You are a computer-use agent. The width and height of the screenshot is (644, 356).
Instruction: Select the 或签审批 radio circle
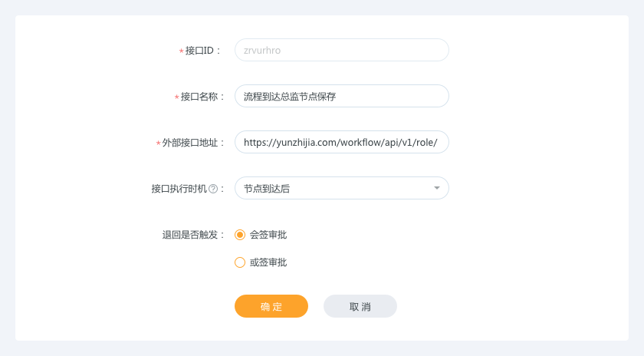coord(240,262)
